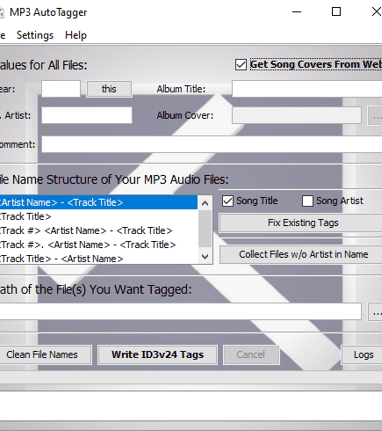This screenshot has width=382, height=431.
Task: Check the Song Artist checkbox
Action: click(307, 201)
